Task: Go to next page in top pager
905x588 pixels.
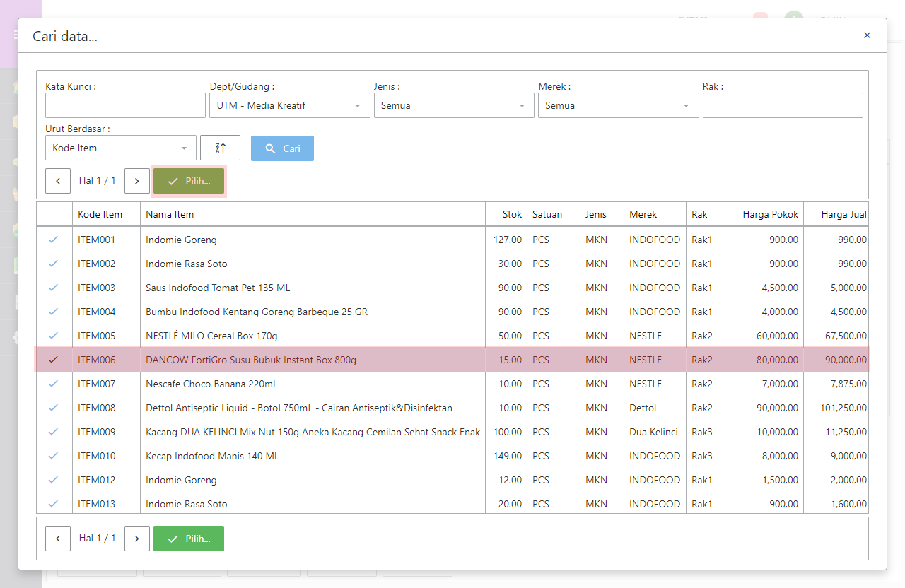Action: tap(137, 181)
